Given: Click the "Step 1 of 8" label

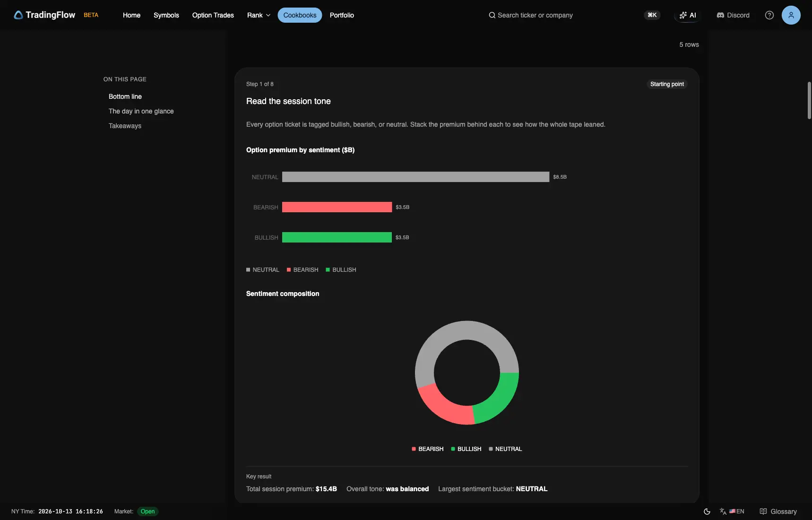Looking at the screenshot, I should click(260, 84).
